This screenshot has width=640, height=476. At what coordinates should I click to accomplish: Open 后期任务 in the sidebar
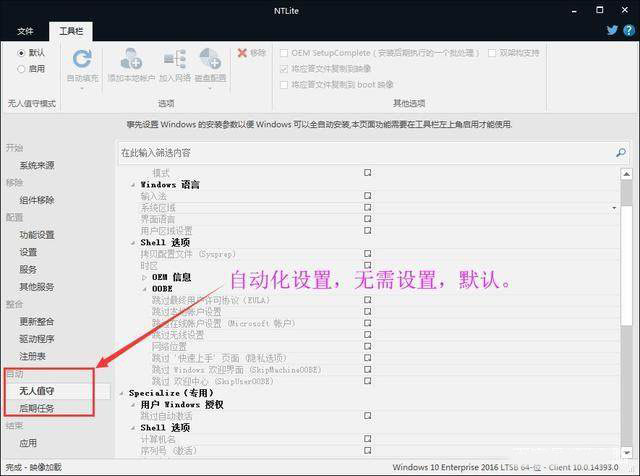[x=37, y=408]
